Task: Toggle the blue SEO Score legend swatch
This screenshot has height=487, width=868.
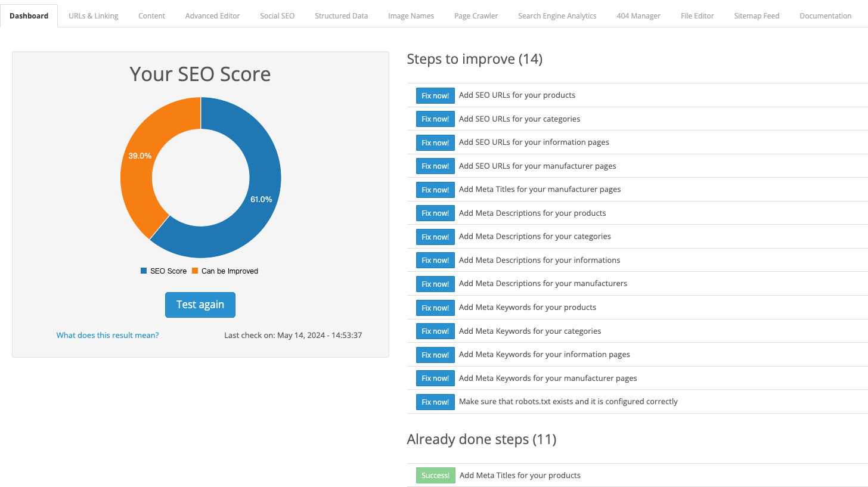Action: tap(144, 271)
